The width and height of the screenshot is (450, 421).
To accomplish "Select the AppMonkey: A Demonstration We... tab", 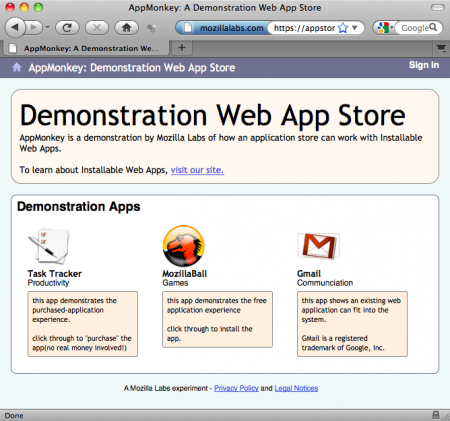I will coord(86,49).
